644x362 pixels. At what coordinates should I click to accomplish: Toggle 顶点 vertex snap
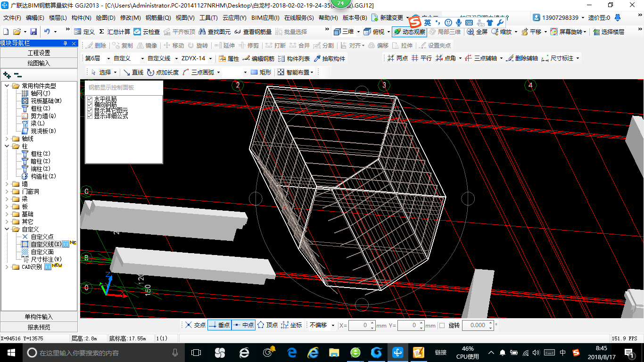267,325
